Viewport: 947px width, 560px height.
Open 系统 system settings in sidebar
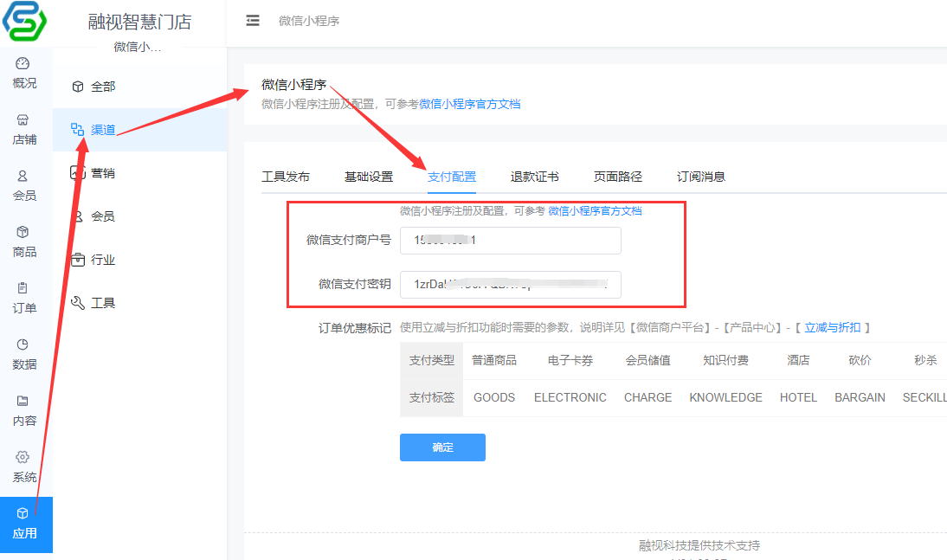[24, 467]
